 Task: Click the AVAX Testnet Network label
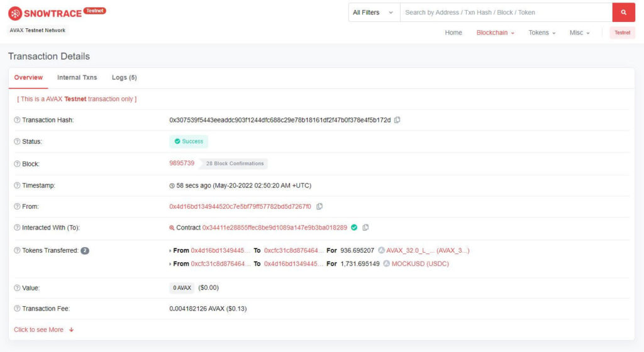click(37, 30)
